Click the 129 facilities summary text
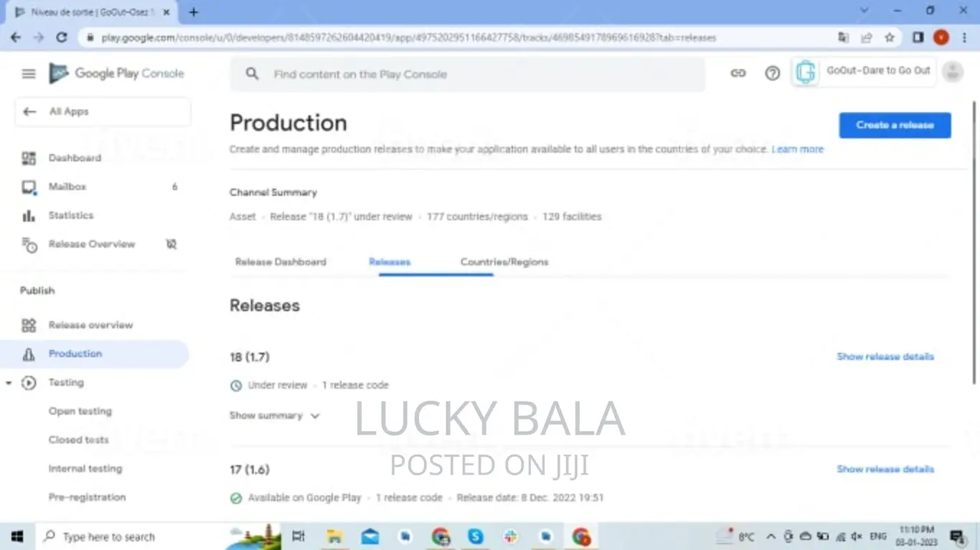This screenshot has height=550, width=980. tap(572, 217)
